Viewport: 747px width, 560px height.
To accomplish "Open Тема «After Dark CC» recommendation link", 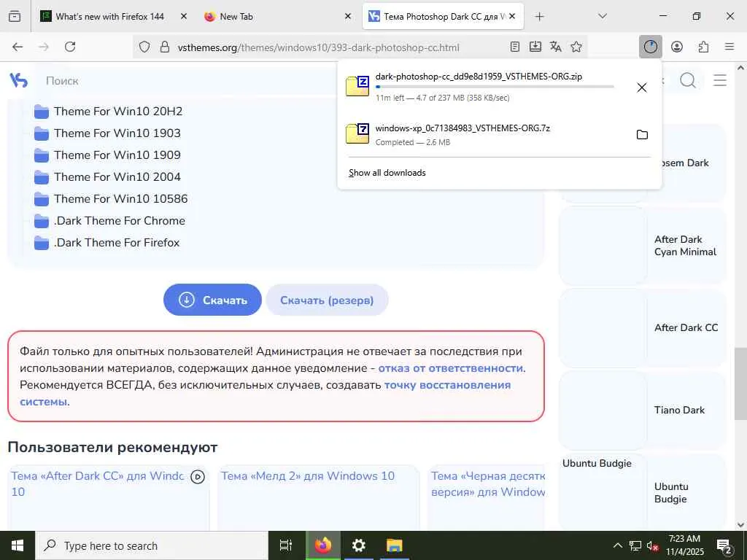I will click(97, 484).
